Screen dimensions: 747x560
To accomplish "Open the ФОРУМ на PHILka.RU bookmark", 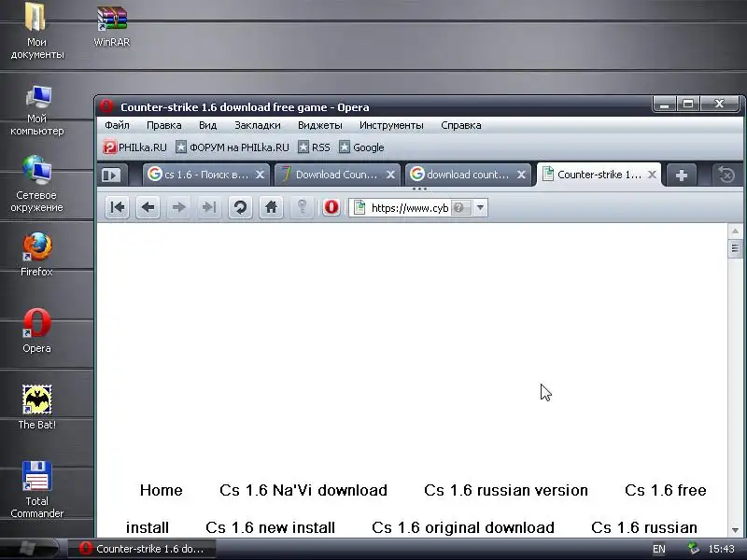I will 233,147.
